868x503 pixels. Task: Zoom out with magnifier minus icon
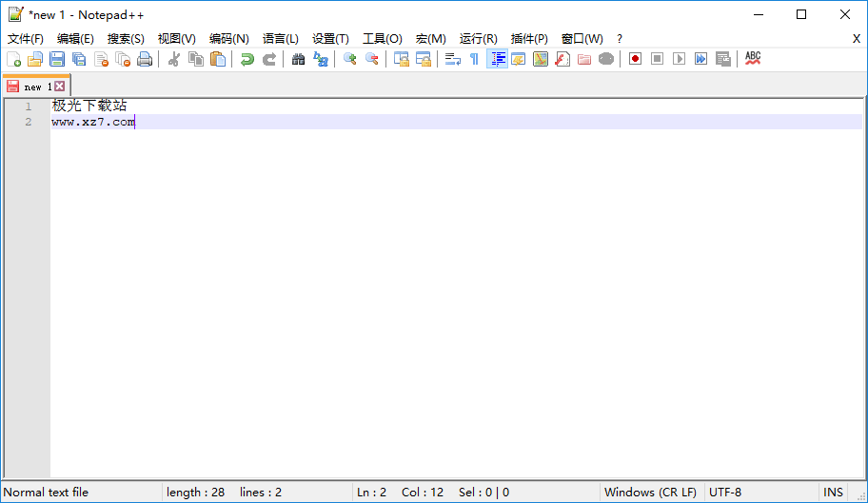point(372,59)
